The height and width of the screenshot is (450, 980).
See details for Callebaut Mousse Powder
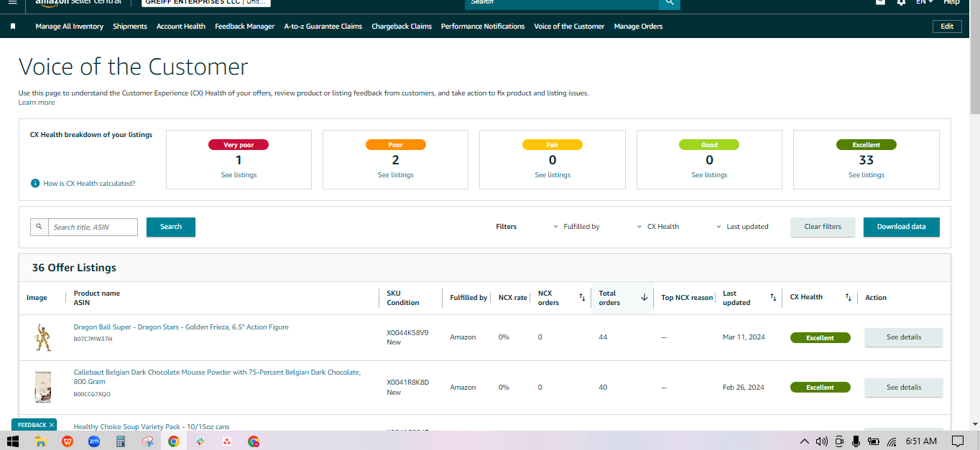[903, 388]
